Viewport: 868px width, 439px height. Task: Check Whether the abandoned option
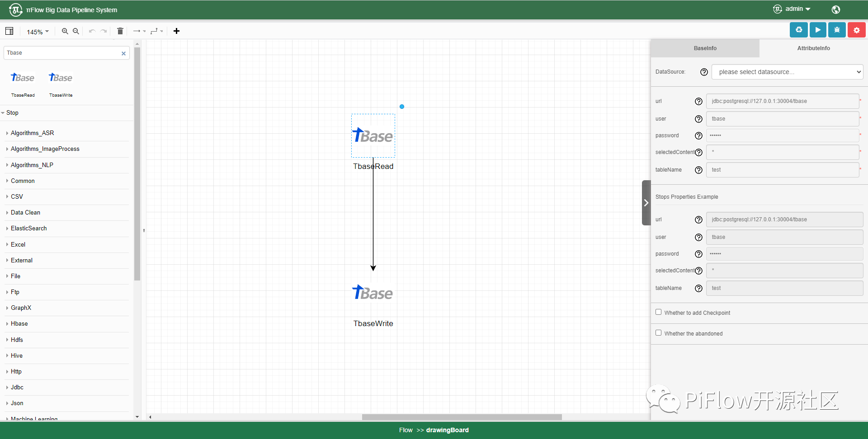[x=658, y=333]
